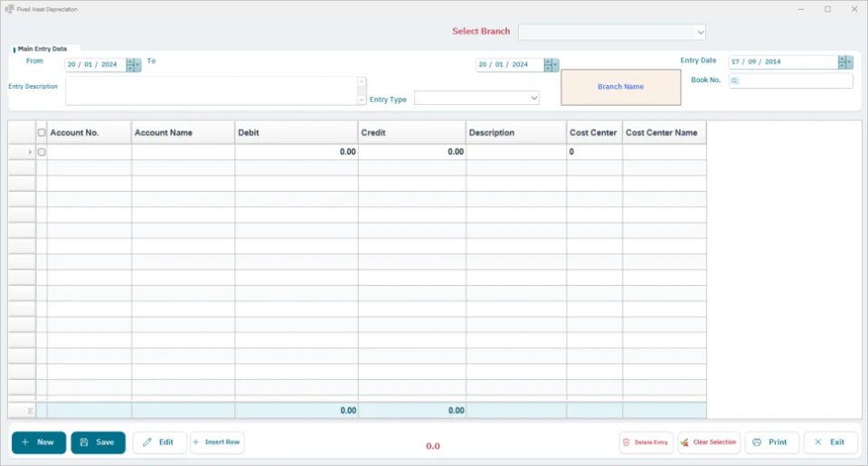The height and width of the screenshot is (466, 868).
Task: Click the Print button
Action: click(771, 442)
